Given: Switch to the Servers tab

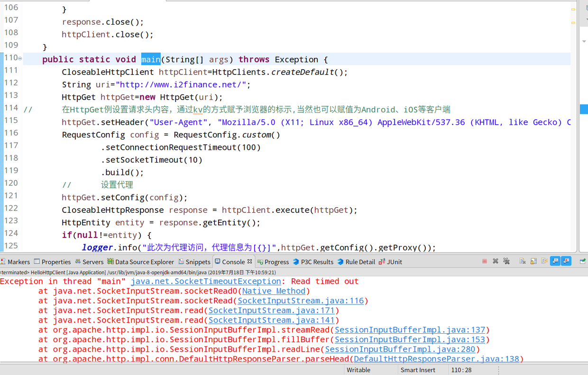Looking at the screenshot, I should [x=89, y=262].
